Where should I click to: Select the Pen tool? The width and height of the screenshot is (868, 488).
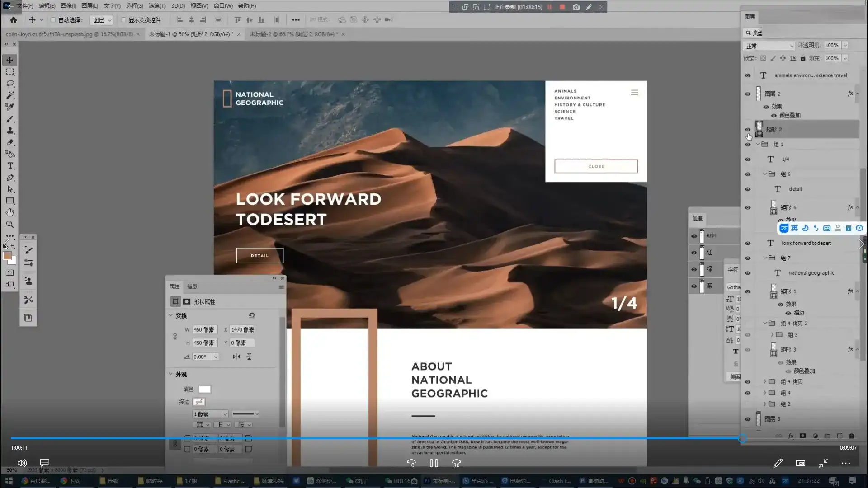tap(10, 178)
